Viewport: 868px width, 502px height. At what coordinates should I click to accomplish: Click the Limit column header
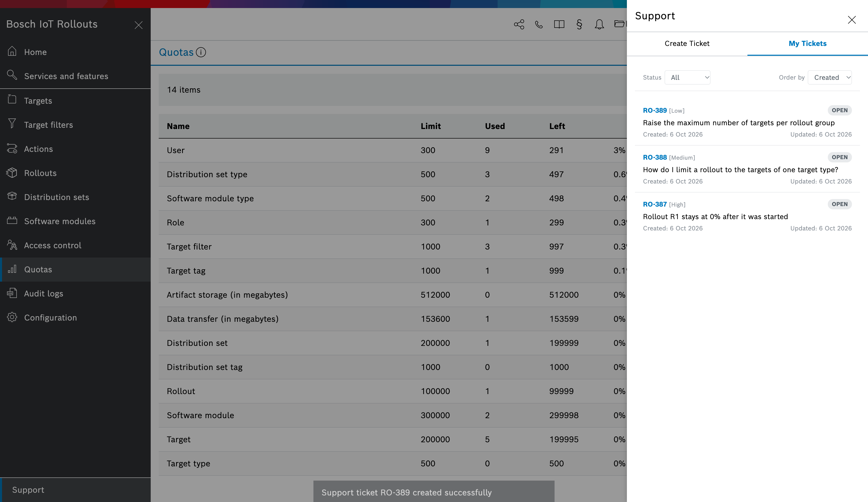430,126
